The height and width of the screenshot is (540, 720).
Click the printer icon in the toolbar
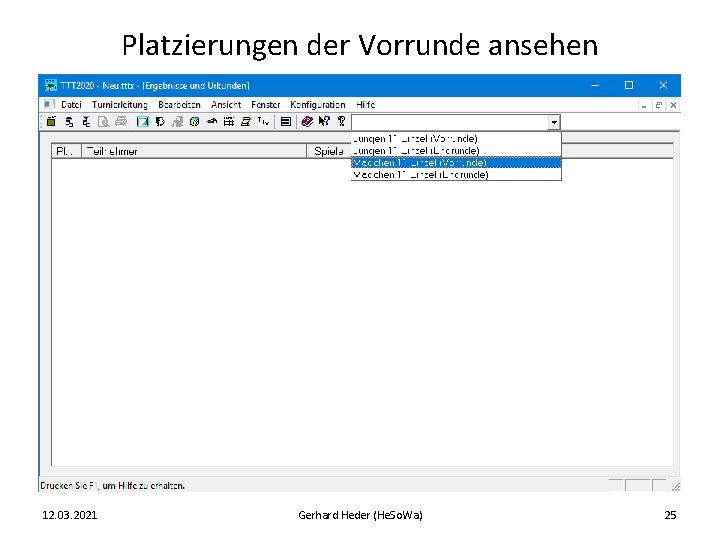click(121, 122)
